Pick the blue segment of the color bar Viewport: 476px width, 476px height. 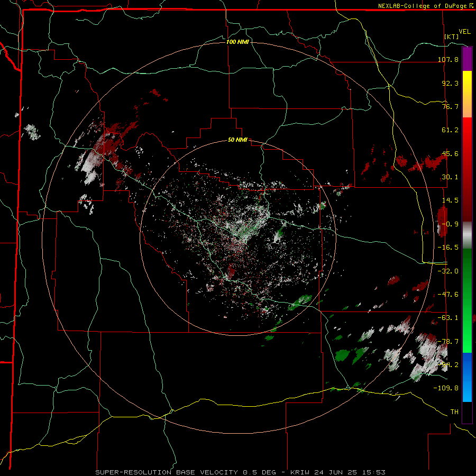pos(467,377)
